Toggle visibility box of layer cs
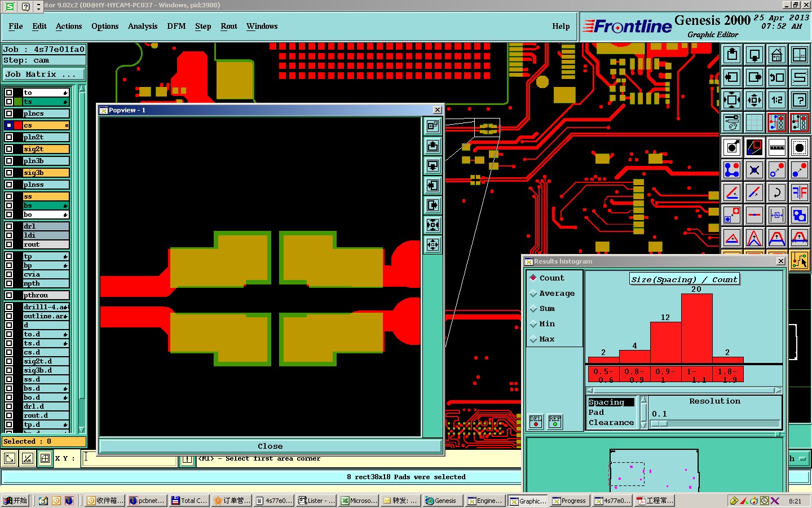 point(9,125)
